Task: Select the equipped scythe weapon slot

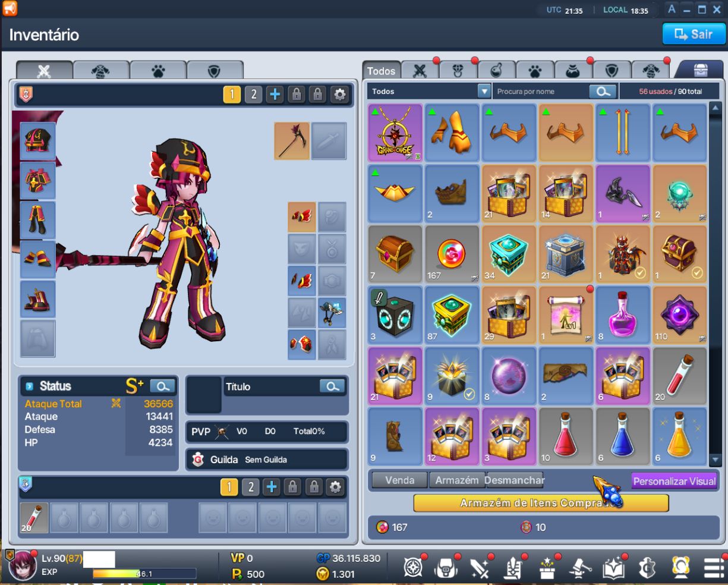Action: [292, 141]
